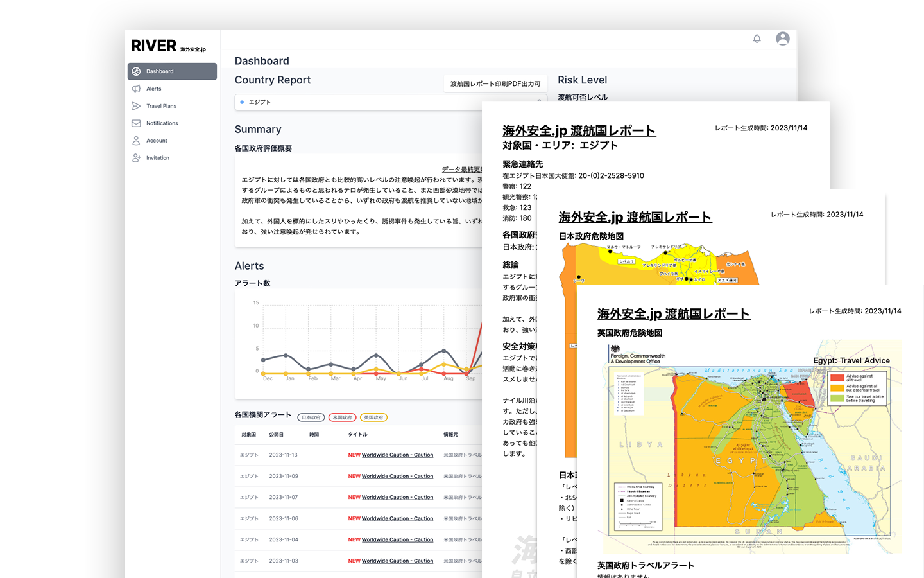Click the Invitation person-add icon

(x=136, y=157)
